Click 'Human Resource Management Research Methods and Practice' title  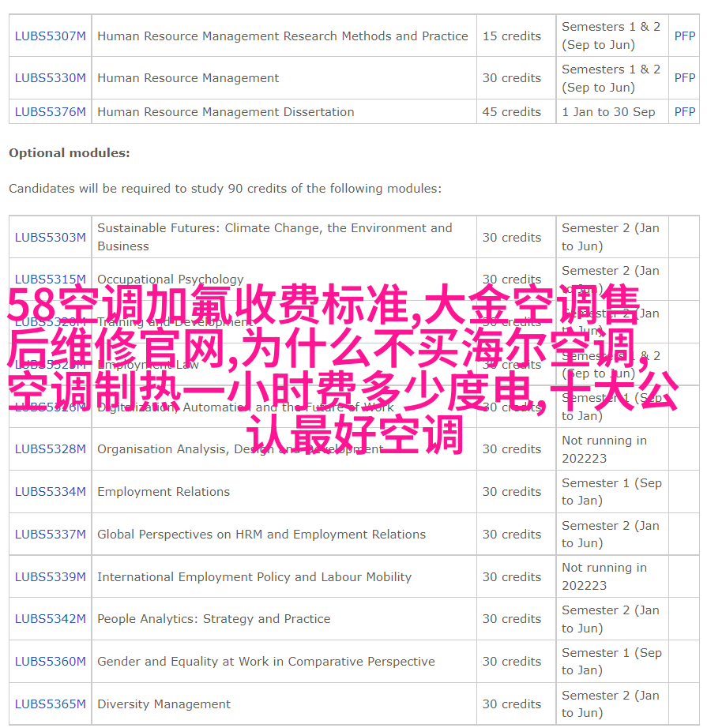(283, 36)
